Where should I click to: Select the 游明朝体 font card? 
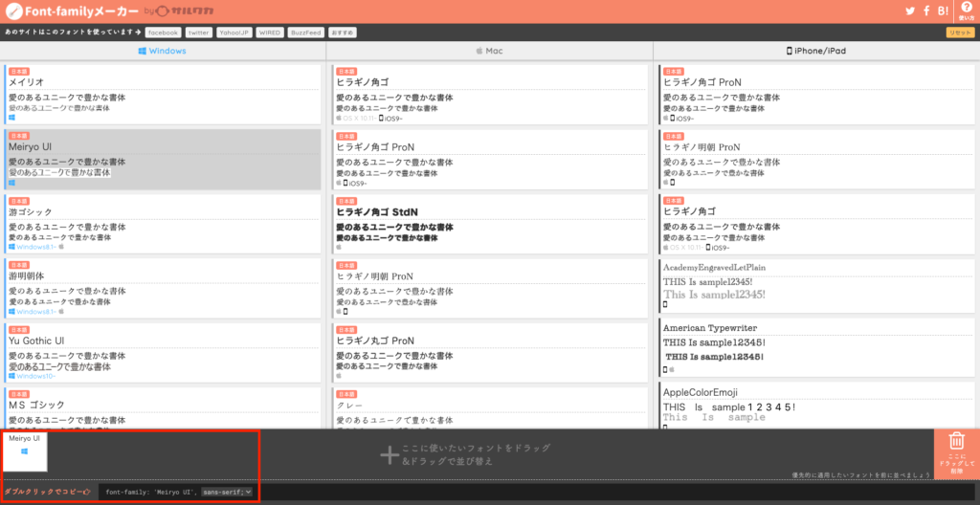pyautogui.click(x=163, y=288)
